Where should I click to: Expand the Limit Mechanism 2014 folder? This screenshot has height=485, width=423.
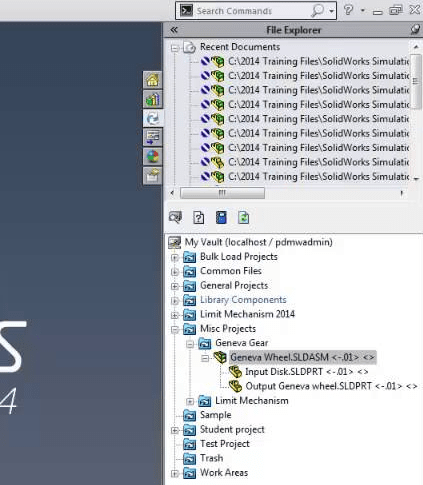(174, 315)
